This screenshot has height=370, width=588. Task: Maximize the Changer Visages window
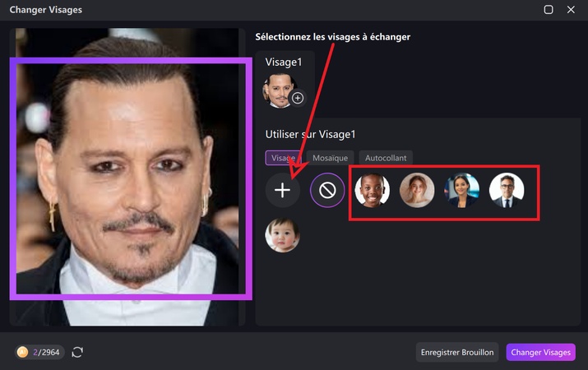tap(549, 10)
